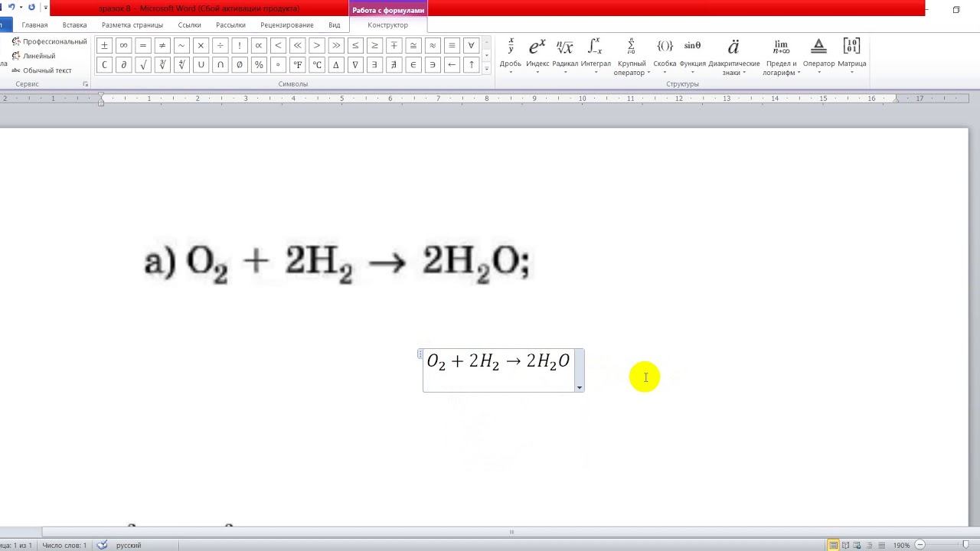
Task: Insert the increment Δ symbol
Action: click(336, 65)
